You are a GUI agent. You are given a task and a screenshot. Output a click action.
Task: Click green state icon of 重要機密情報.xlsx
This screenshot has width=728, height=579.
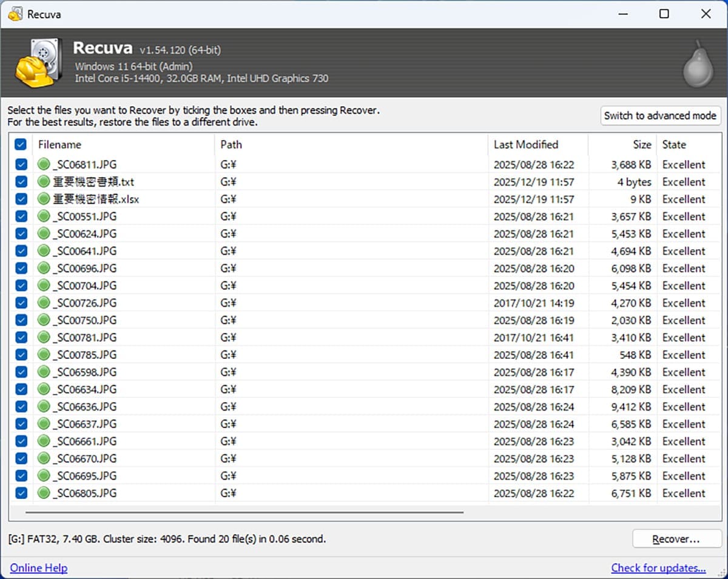[x=44, y=199]
